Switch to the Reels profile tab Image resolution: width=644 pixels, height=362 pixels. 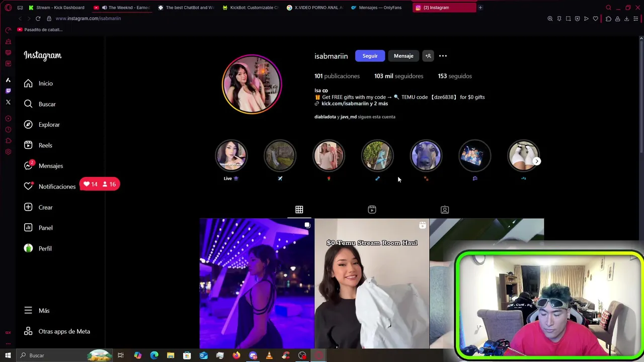(x=372, y=210)
